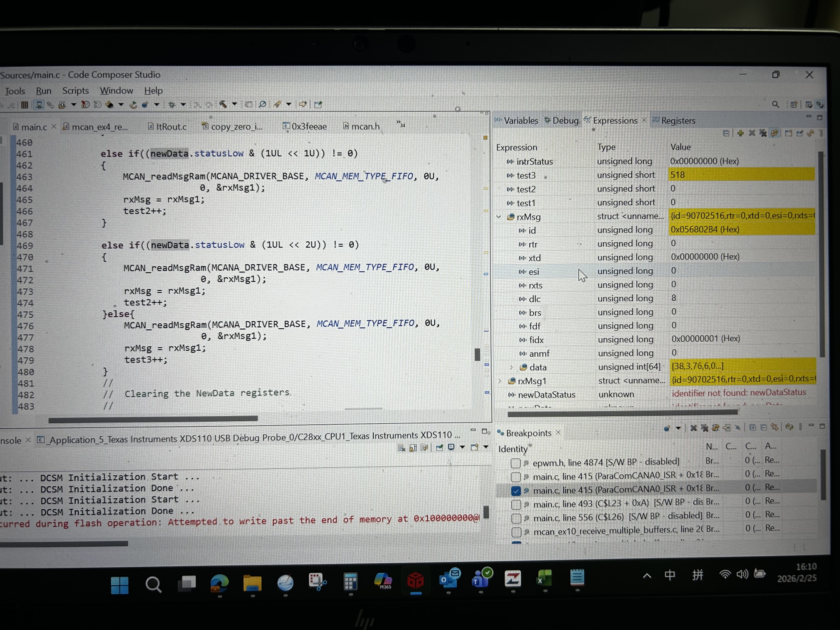Collapse the rxMsg expression tree
The height and width of the screenshot is (630, 840).
pos(499,217)
